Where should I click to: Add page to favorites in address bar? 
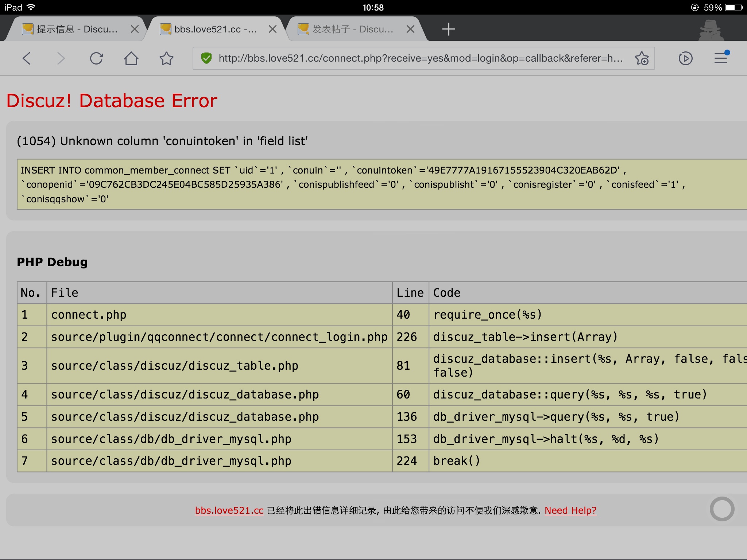coord(642,58)
